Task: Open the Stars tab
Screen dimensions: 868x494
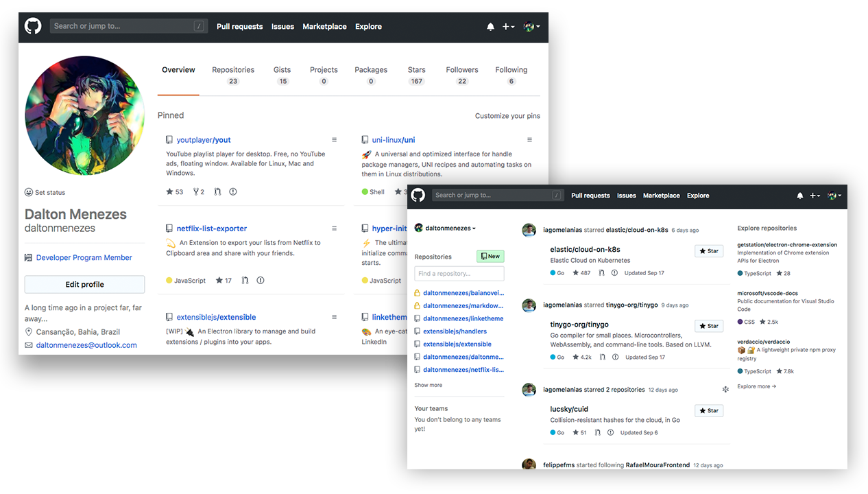Action: click(x=416, y=75)
